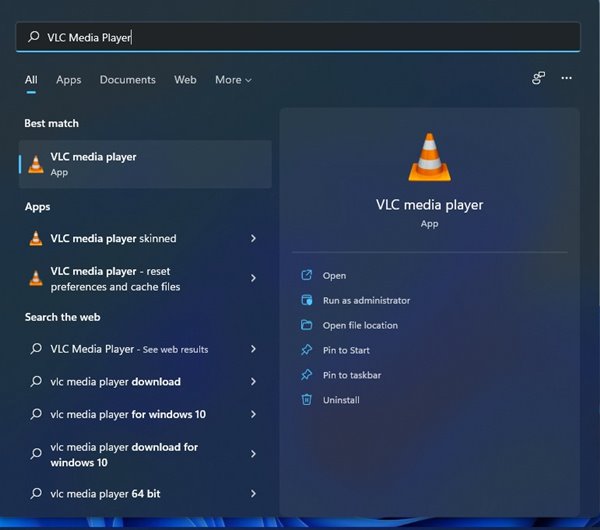The height and width of the screenshot is (530, 600).
Task: Expand the reset preferences and cache files arrow
Action: 253,278
